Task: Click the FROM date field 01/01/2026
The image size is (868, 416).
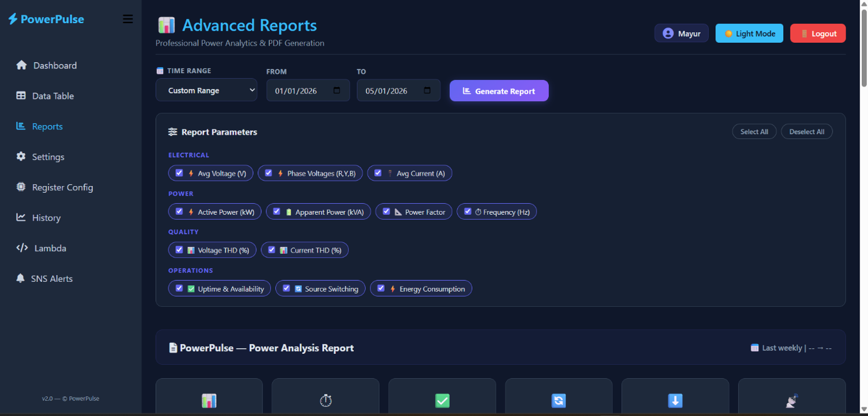Action: [x=308, y=90]
